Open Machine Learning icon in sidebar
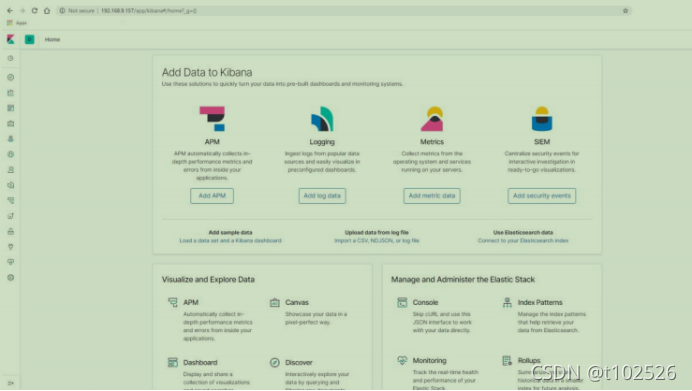692x391 pixels. point(11,154)
